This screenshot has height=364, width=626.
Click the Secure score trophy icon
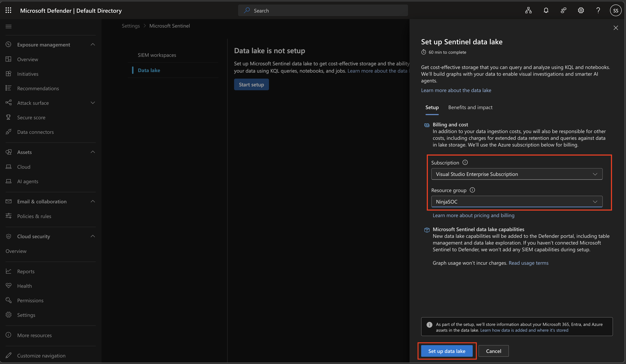pyautogui.click(x=9, y=117)
